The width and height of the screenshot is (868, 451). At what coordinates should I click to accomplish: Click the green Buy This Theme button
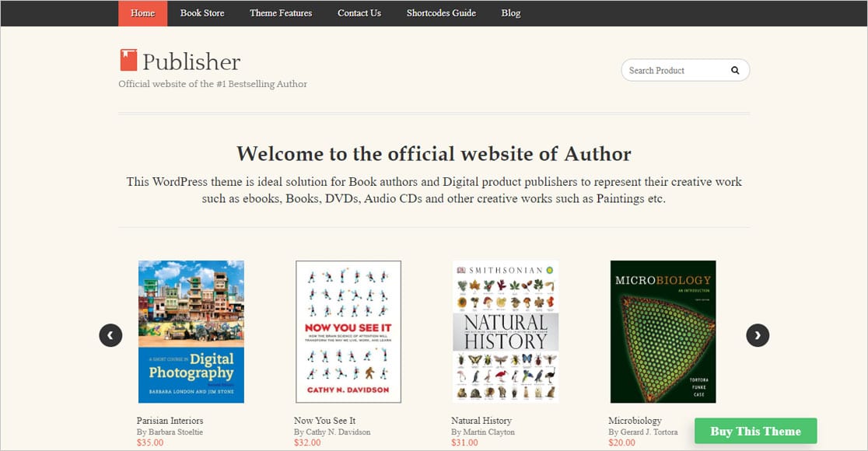coord(756,431)
